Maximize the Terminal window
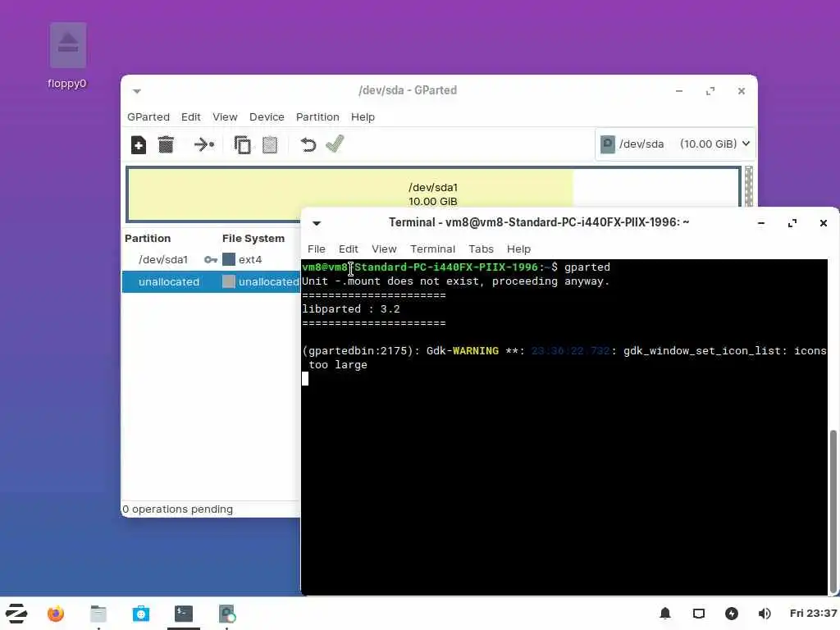Screen dimensions: 840x630 792,223
